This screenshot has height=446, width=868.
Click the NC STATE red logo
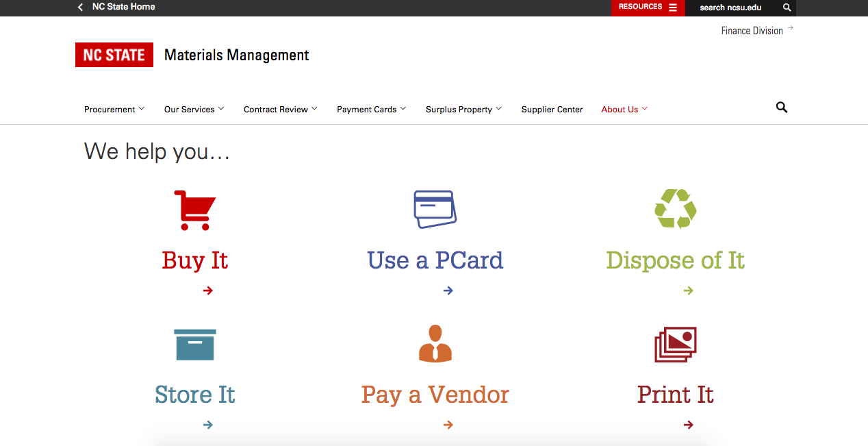pos(114,55)
